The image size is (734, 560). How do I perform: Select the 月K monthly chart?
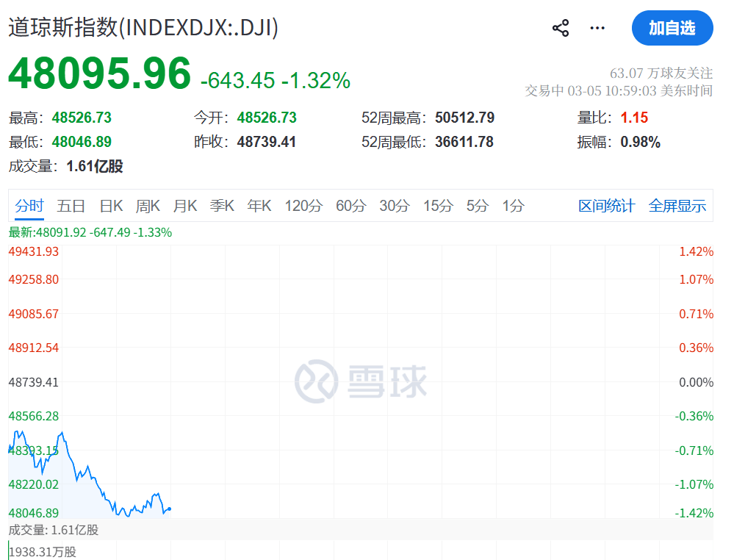coord(185,207)
